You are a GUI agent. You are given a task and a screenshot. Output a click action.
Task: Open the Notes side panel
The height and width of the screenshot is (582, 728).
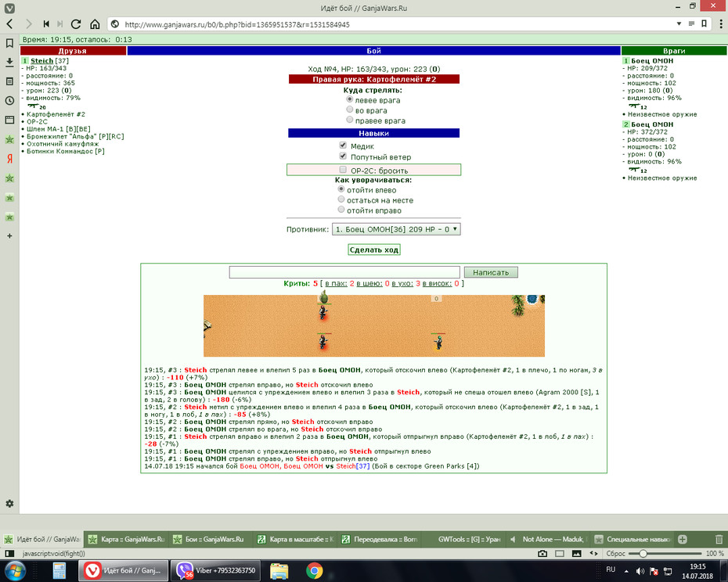(9, 81)
